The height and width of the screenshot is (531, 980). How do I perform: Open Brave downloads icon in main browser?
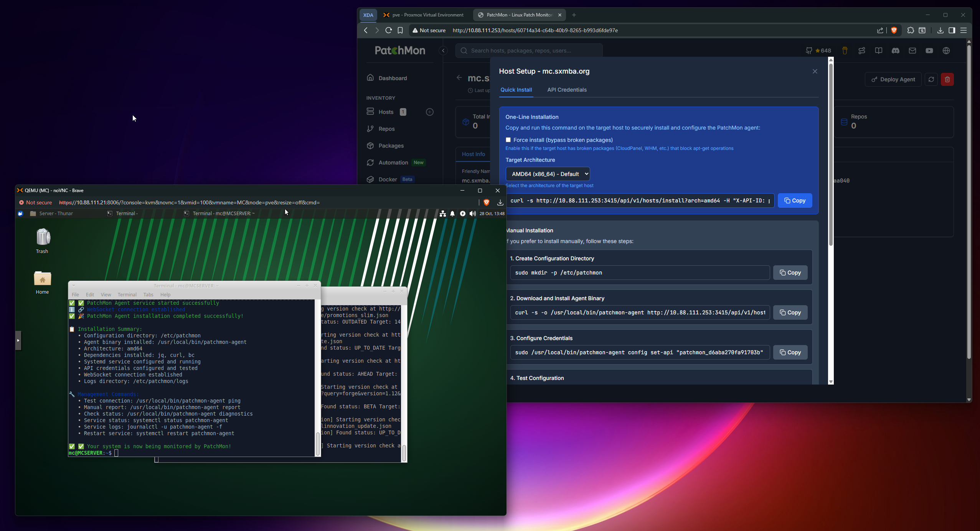tap(940, 30)
